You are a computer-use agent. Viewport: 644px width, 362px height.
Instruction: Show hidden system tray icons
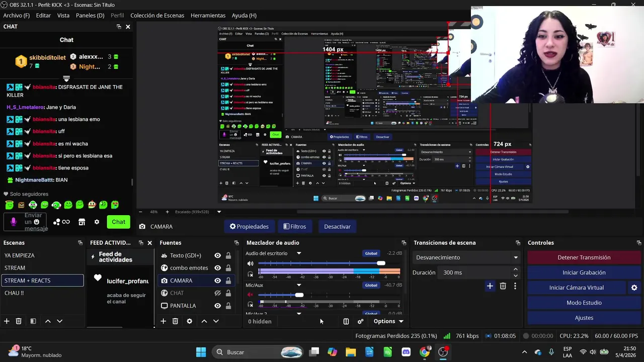(x=524, y=352)
